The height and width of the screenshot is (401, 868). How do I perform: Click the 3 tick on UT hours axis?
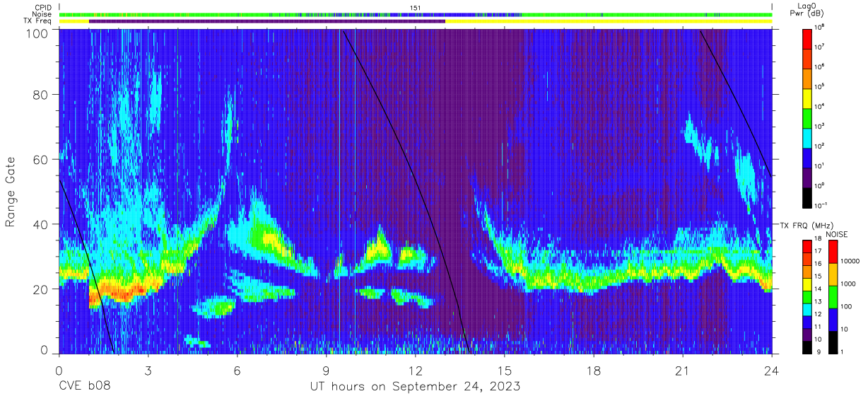click(148, 371)
